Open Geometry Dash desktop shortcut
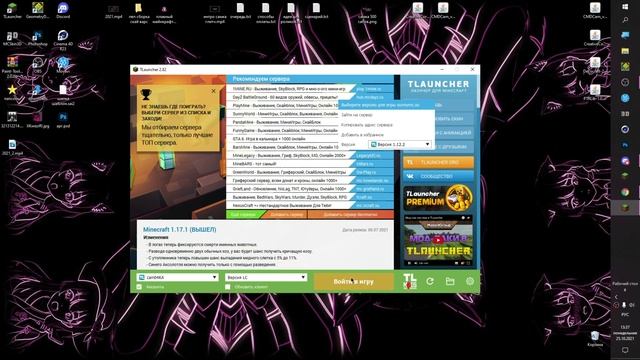Viewport: 640px width, 360px height. click(x=38, y=11)
